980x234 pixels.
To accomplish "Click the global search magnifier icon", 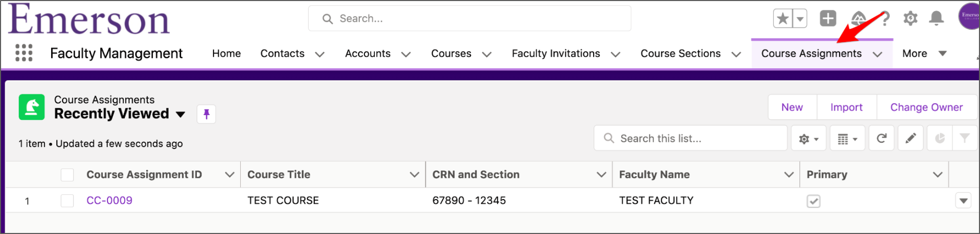I will coord(327,19).
